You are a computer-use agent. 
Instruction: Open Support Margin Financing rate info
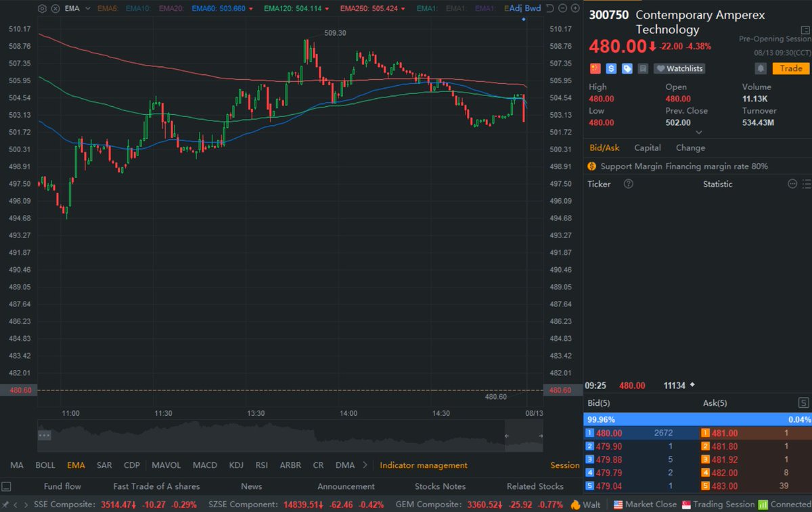(684, 166)
